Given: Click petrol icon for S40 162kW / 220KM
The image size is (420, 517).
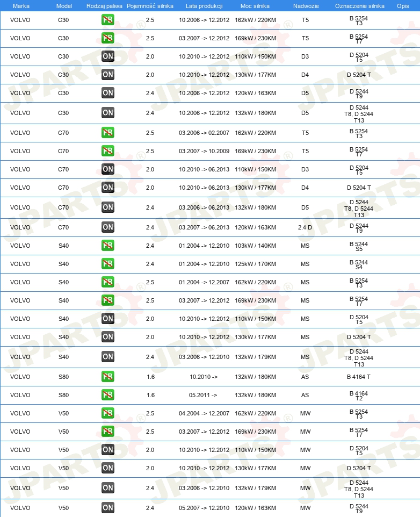Looking at the screenshot, I should point(108,282).
